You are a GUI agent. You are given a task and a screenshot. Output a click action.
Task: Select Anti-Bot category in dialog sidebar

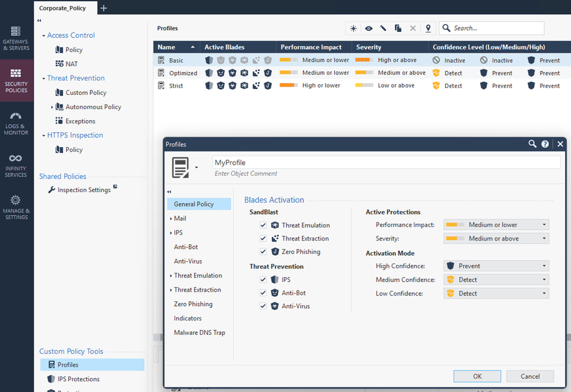tap(186, 247)
